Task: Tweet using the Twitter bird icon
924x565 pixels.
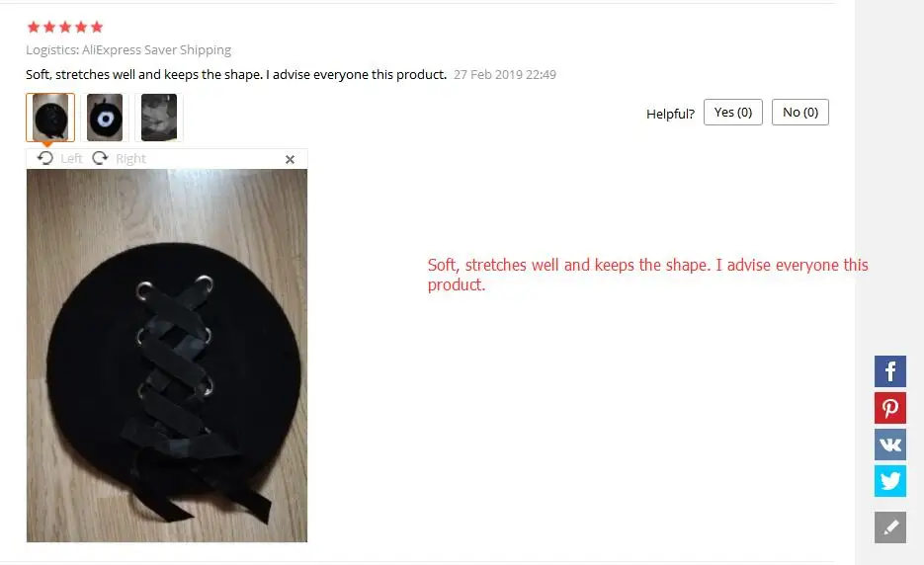Action: [889, 481]
